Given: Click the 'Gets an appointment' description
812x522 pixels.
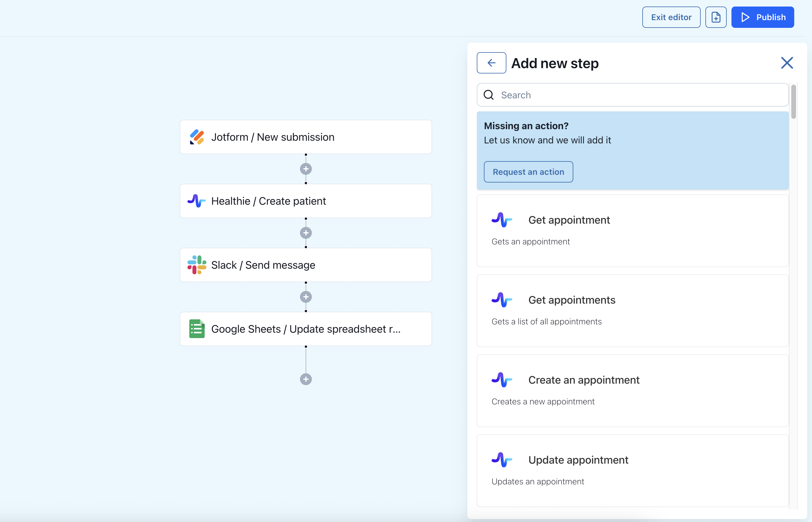Looking at the screenshot, I should coord(530,242).
